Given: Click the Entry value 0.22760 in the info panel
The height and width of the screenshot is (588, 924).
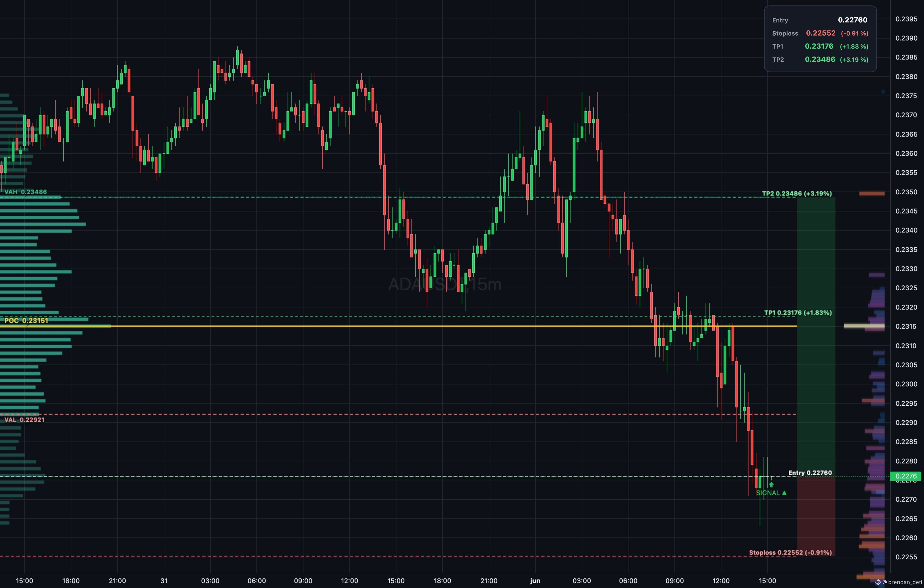Looking at the screenshot, I should pos(853,20).
